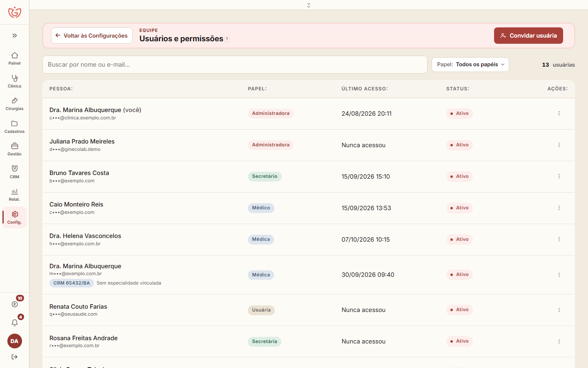Image resolution: width=588 pixels, height=368 pixels.
Task: Focus the search by name or e-mail field
Action: [x=235, y=65]
